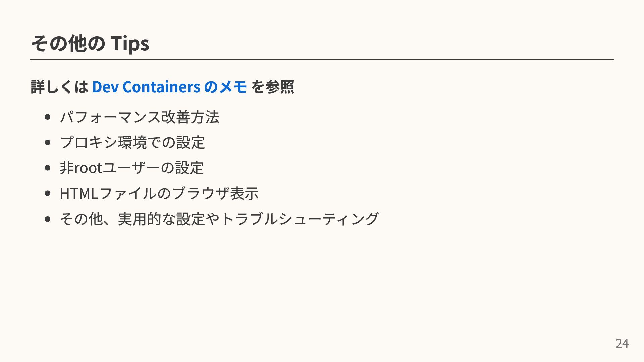The height and width of the screenshot is (362, 644).
Task: Click the bullet dot beside 非rootユーザーの設定
Action: 47,168
